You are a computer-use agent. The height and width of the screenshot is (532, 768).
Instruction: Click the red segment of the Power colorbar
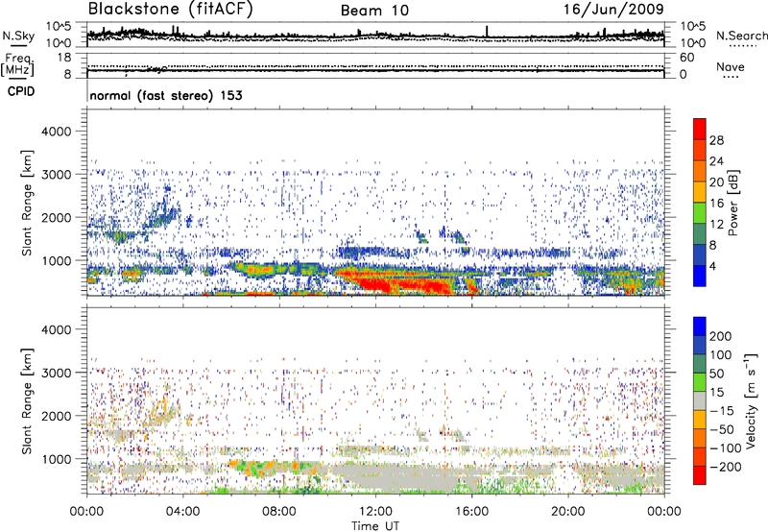700,129
